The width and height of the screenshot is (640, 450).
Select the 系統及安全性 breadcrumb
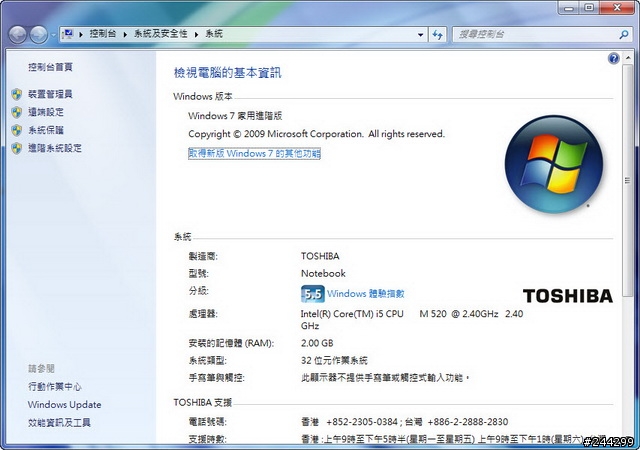click(x=160, y=34)
